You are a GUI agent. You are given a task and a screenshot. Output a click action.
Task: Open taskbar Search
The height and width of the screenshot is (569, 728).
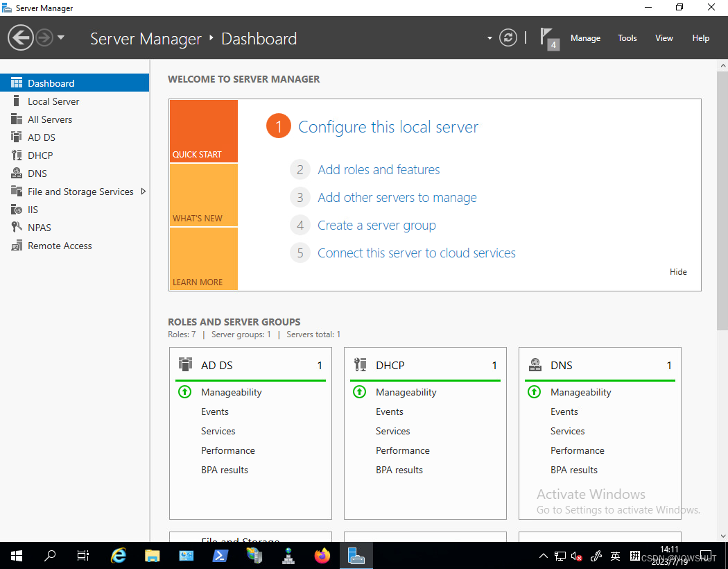tap(50, 556)
